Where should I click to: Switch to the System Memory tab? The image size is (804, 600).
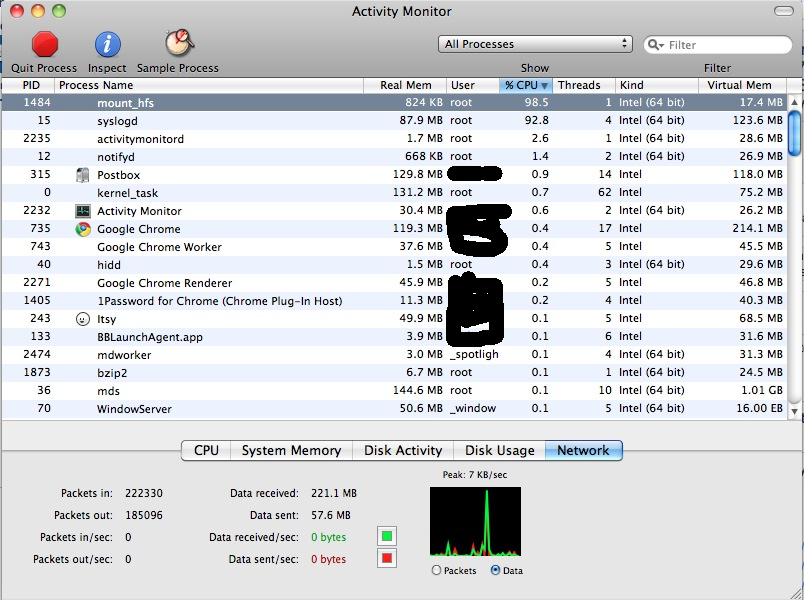pos(291,450)
